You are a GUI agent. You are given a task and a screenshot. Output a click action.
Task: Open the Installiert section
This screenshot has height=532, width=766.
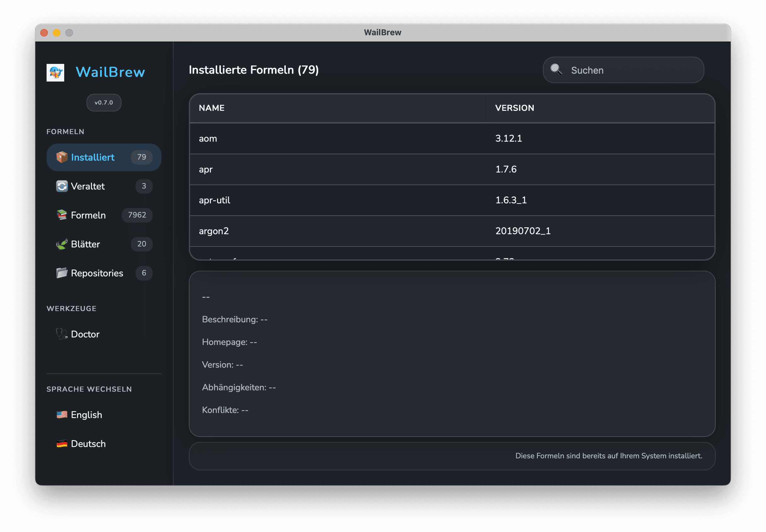click(104, 157)
